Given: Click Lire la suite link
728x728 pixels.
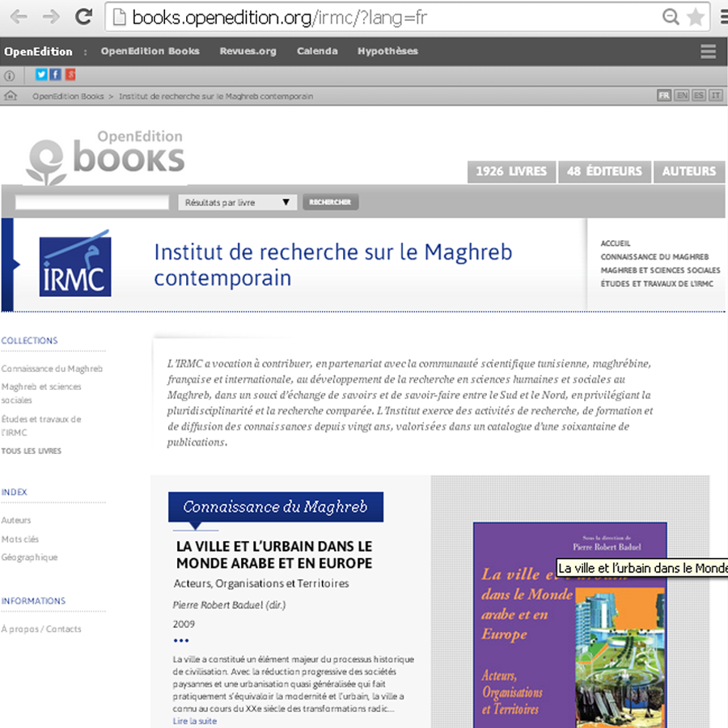Looking at the screenshot, I should 194,721.
